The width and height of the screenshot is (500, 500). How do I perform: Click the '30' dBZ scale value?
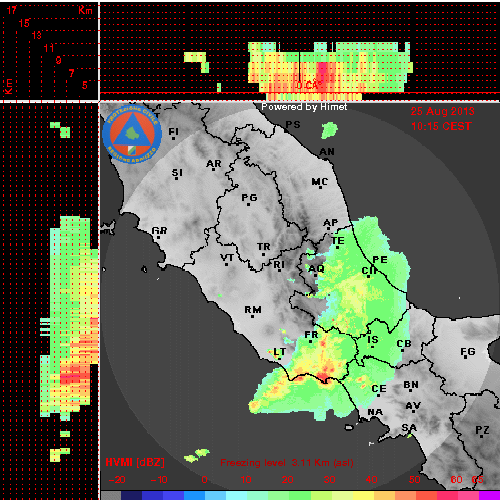(329, 480)
